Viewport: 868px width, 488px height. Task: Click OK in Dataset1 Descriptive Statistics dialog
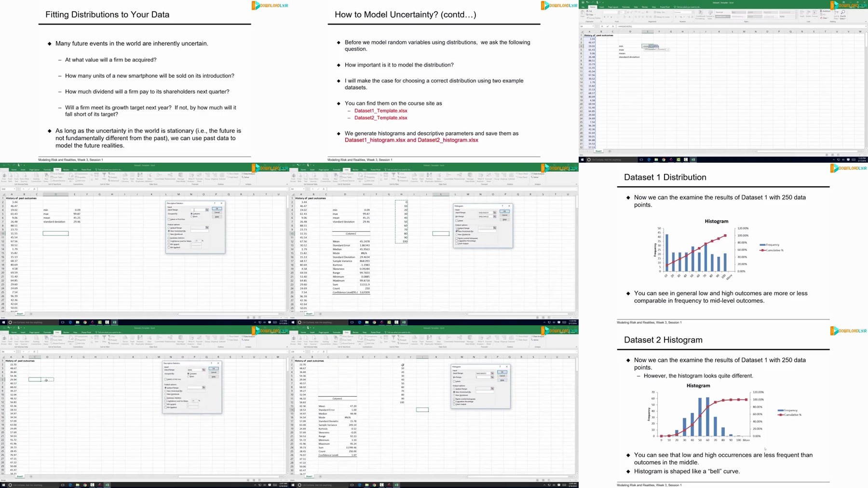point(217,209)
